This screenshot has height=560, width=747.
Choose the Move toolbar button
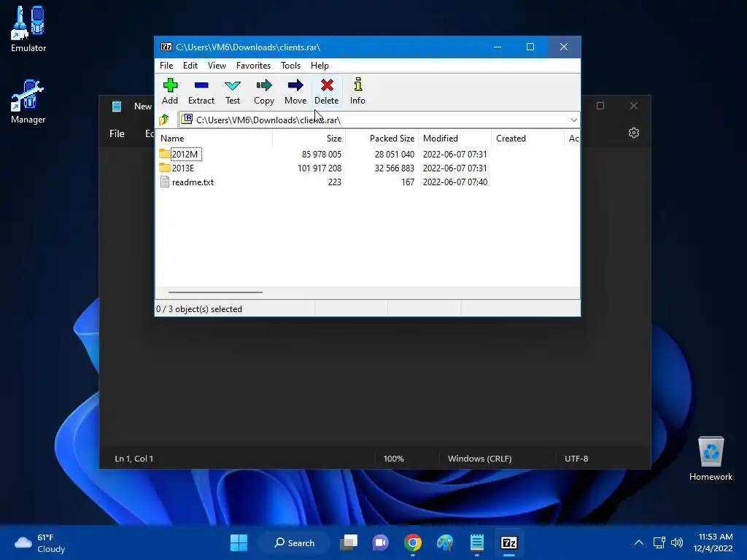click(x=295, y=91)
